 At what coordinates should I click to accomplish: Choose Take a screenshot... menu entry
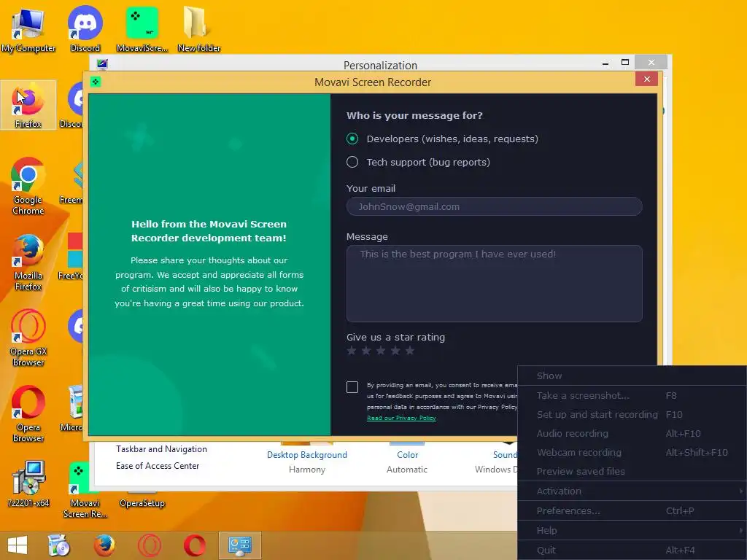(632, 396)
